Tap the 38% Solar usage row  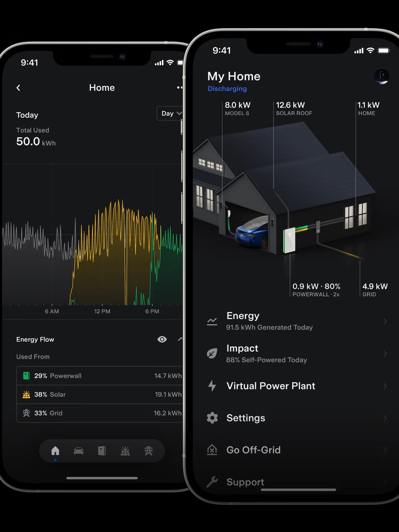99,394
